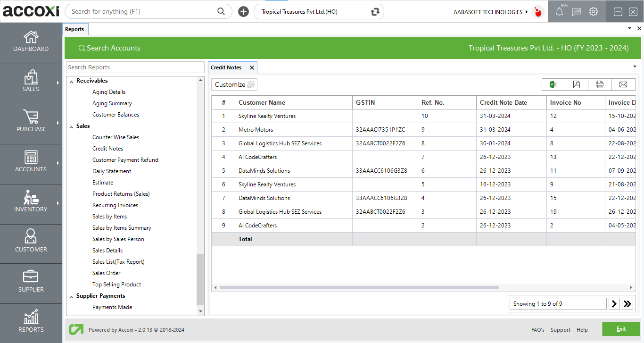
Task: Collapse the Supplier Payments group
Action: click(72, 296)
